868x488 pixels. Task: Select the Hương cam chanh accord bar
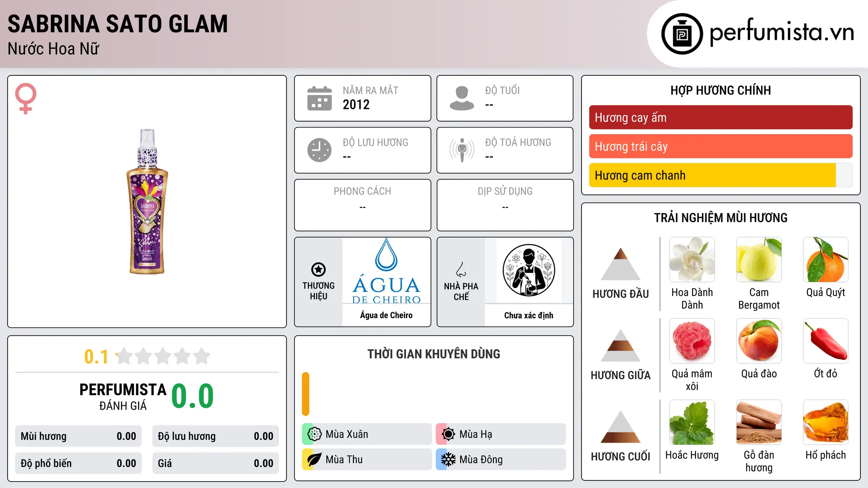[721, 175]
